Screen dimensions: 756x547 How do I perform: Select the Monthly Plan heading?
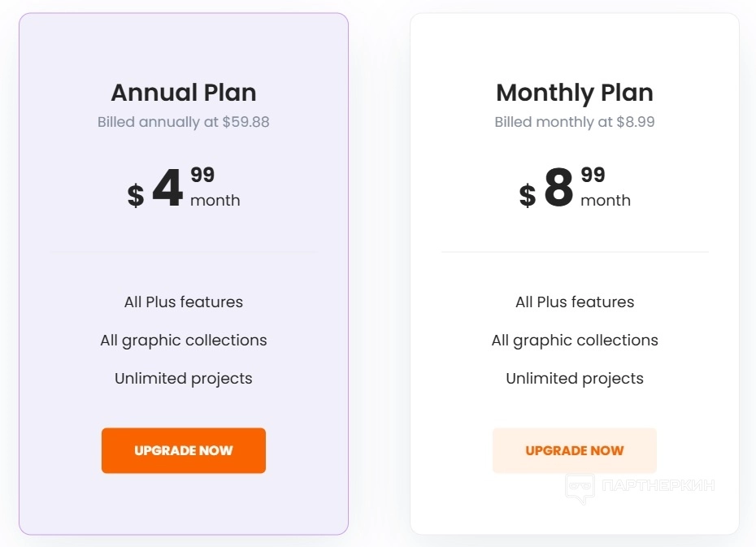pos(575,93)
